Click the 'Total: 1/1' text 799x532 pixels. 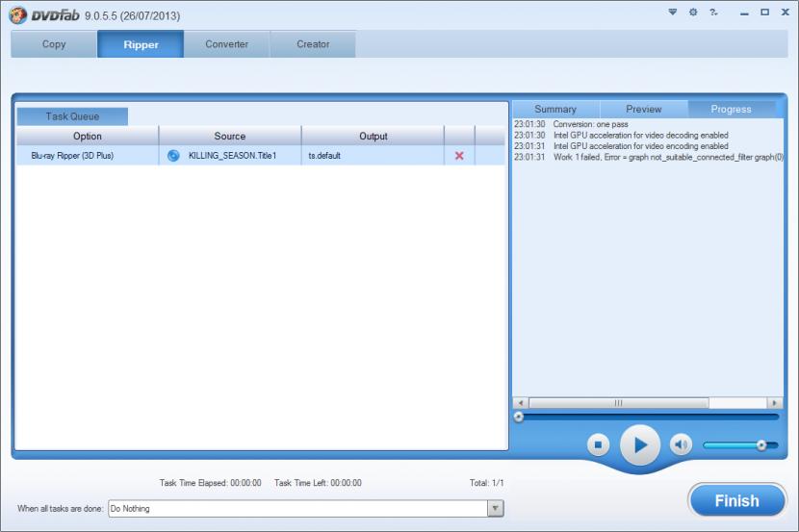487,483
